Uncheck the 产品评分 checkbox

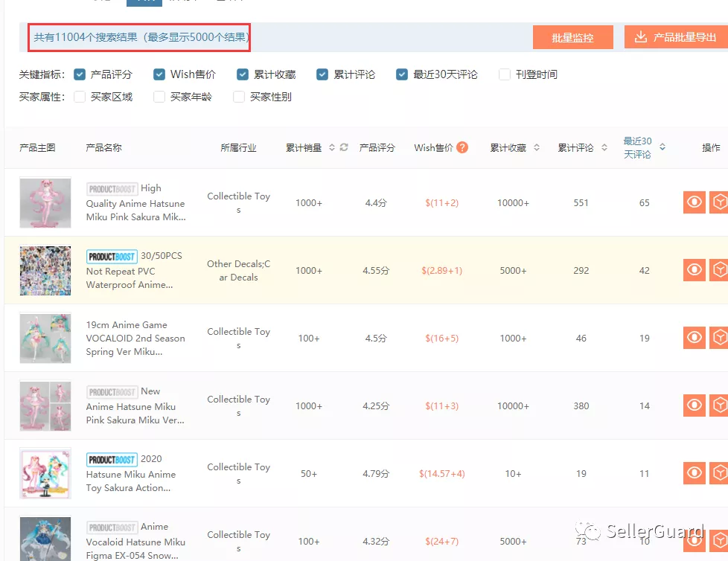[79, 74]
